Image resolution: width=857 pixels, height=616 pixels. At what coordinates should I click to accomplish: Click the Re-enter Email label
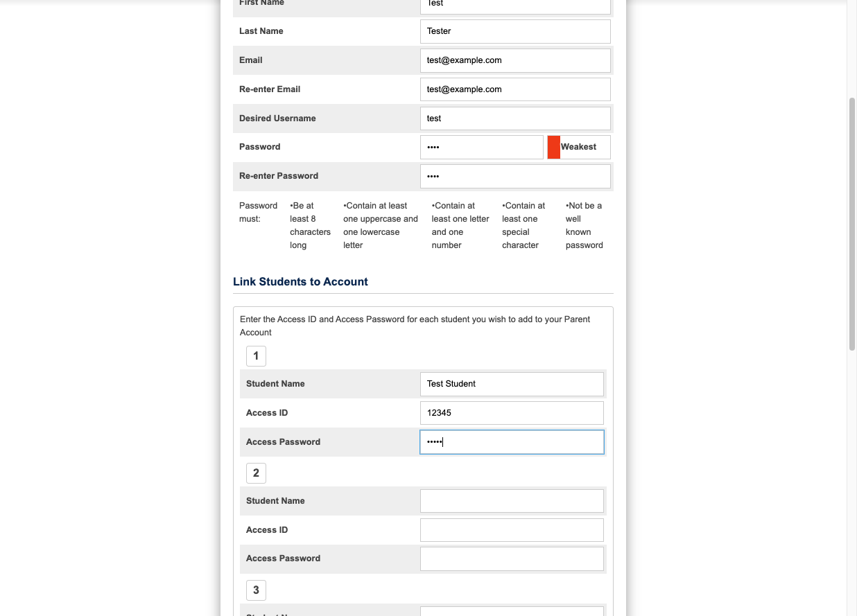pos(270,89)
